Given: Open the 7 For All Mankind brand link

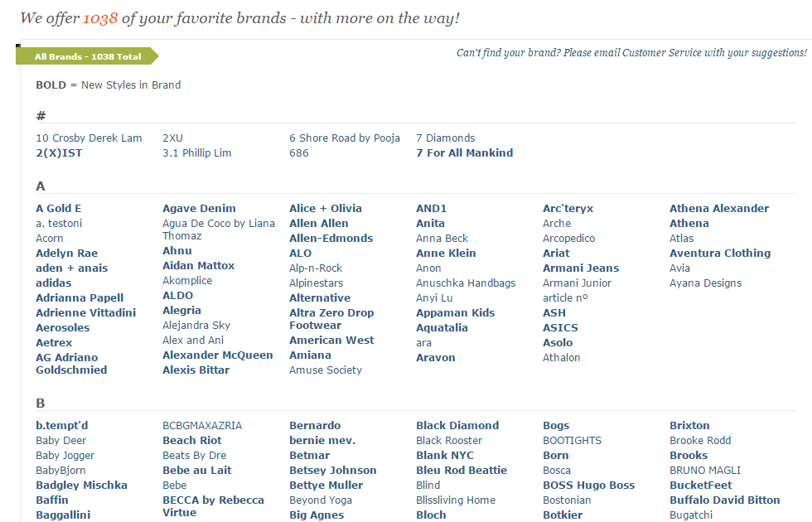Looking at the screenshot, I should click(x=465, y=153).
